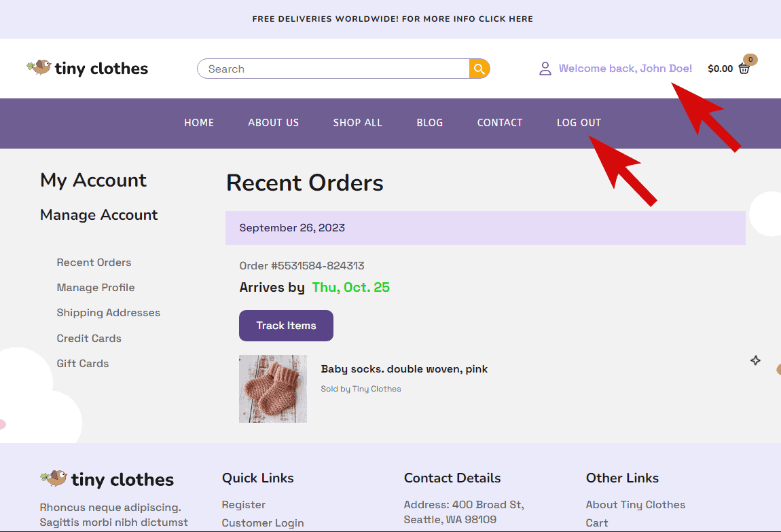781x532 pixels.
Task: Select LOG OUT in navigation bar
Action: click(579, 123)
